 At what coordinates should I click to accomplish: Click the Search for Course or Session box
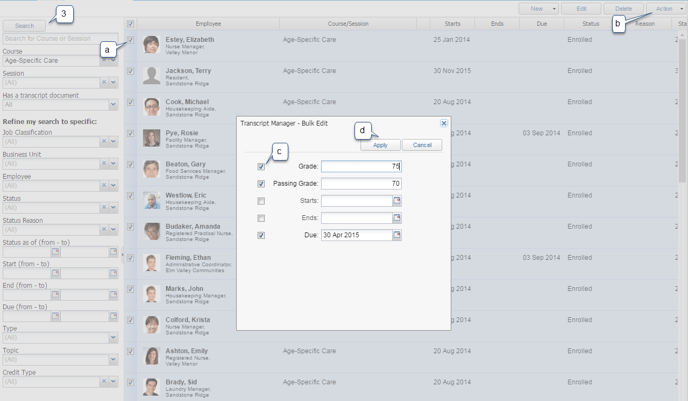[x=60, y=39]
